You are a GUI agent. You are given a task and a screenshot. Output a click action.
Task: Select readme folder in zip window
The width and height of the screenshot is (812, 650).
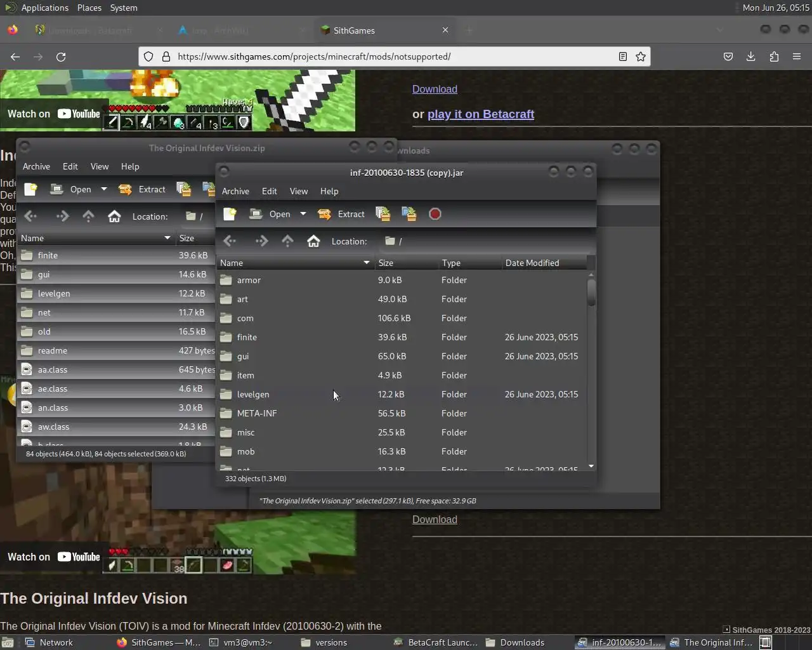(117, 350)
